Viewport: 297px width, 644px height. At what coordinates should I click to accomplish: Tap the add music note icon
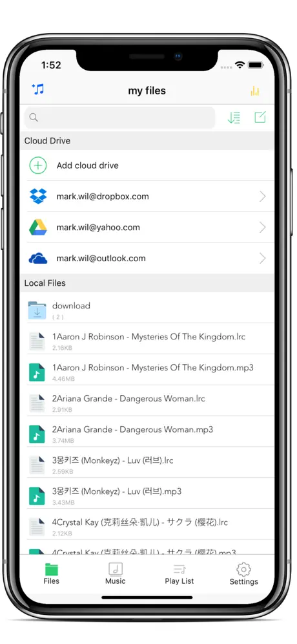pos(37,89)
